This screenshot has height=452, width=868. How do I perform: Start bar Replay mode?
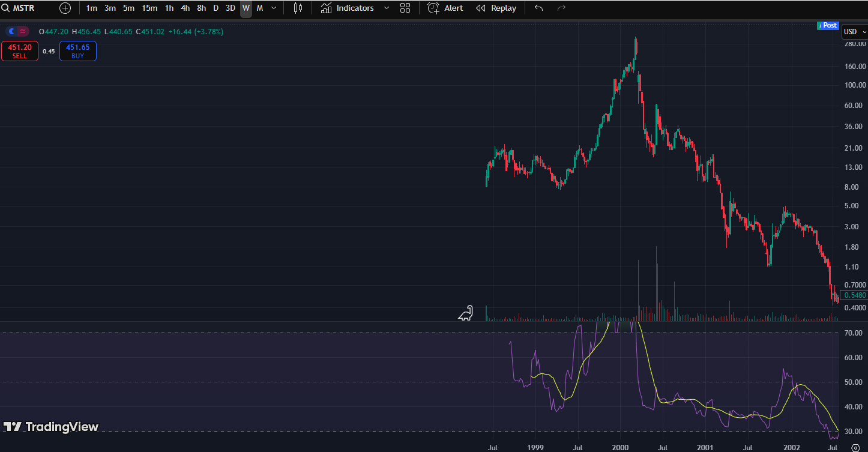click(x=496, y=8)
